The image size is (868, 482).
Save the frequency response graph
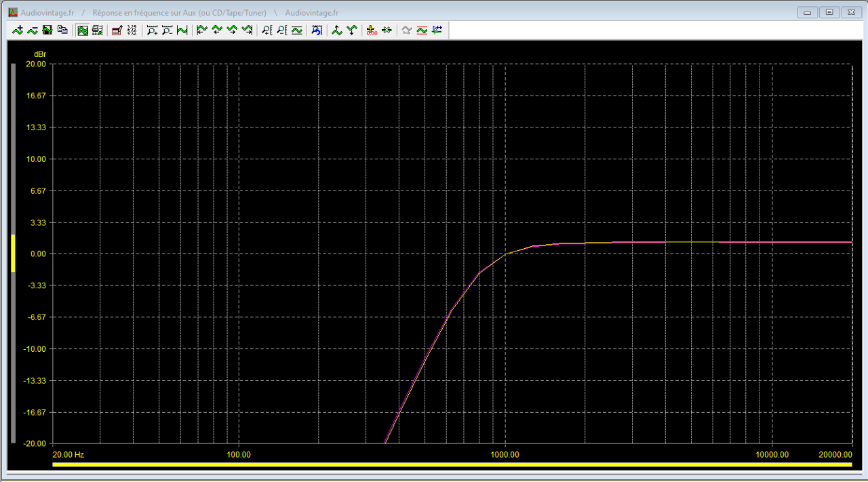tap(47, 30)
